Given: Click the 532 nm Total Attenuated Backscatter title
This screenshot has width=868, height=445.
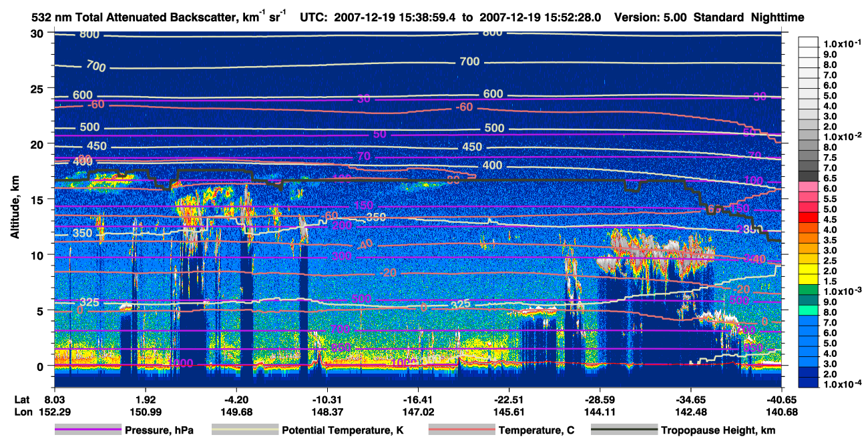Looking at the screenshot, I should pos(160,17).
